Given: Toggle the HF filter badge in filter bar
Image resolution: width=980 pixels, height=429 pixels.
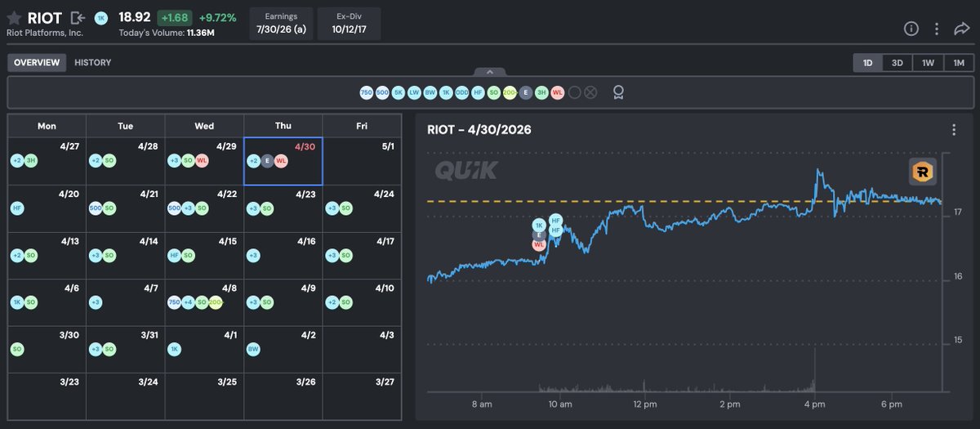Looking at the screenshot, I should coord(478,92).
